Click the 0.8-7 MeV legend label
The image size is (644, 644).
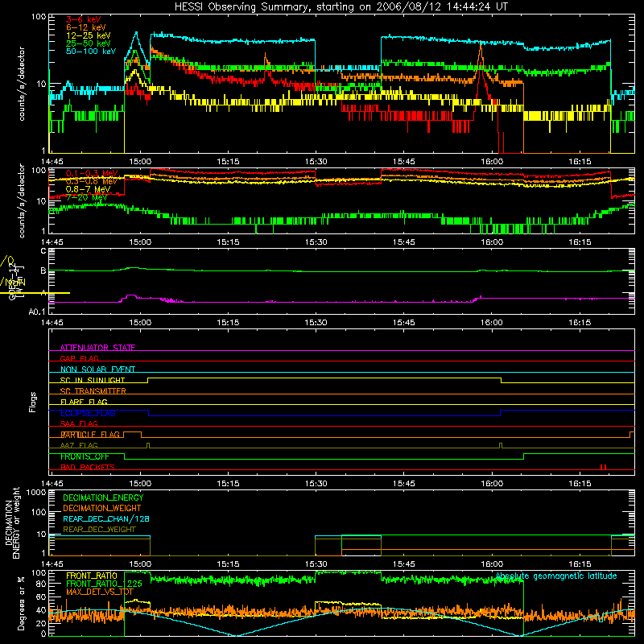tap(88, 189)
